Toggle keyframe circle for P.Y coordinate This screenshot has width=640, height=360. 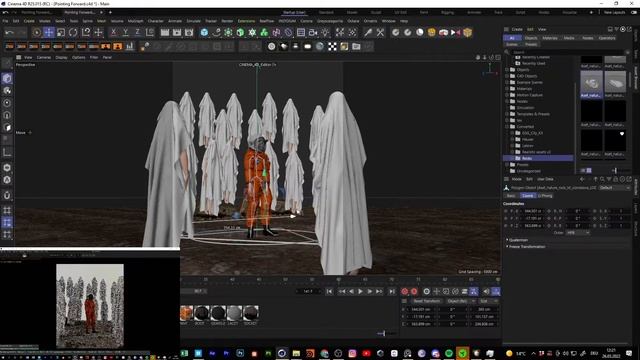506,218
